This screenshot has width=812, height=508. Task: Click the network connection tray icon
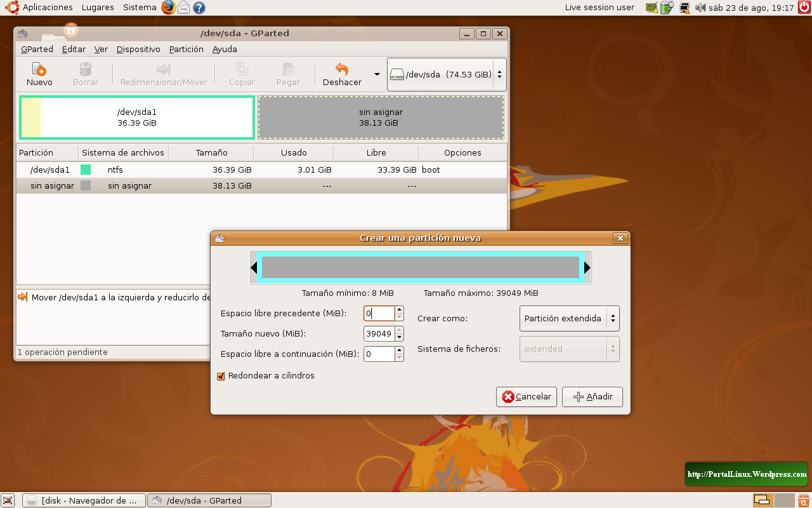coord(684,8)
